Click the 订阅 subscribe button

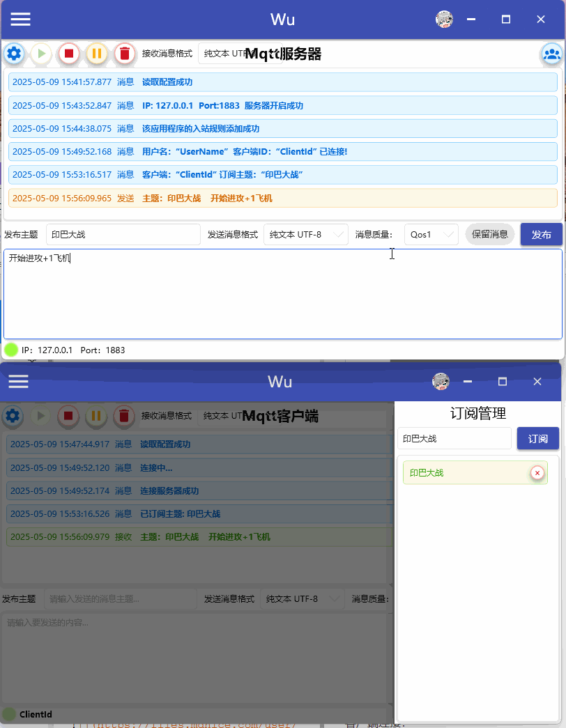pyautogui.click(x=537, y=438)
